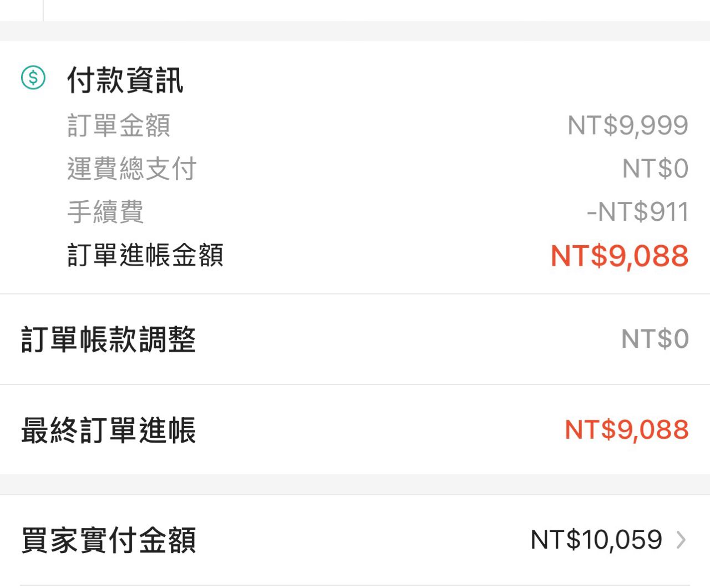Open the 買家實付金額 label
Screen dimensions: 710x588
(109, 540)
